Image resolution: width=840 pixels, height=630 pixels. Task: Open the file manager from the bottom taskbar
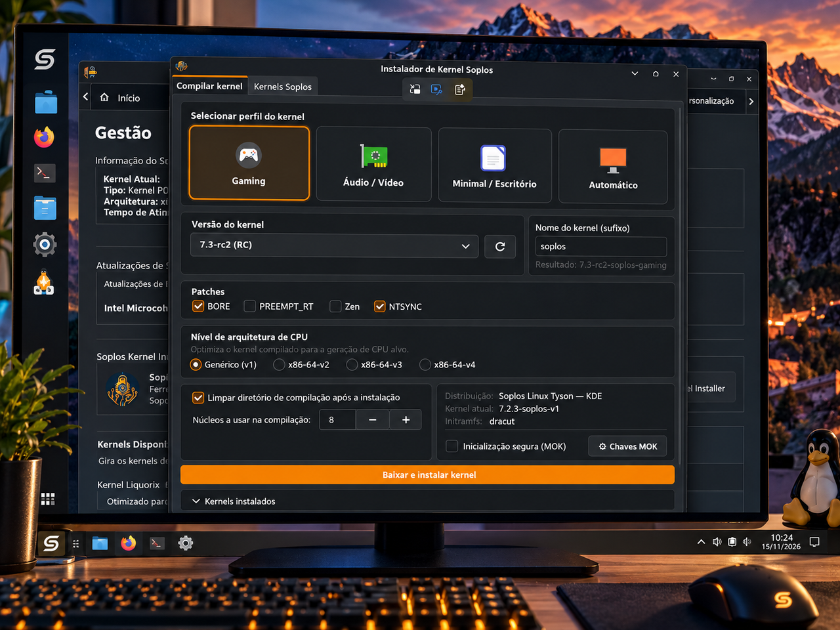(100, 543)
